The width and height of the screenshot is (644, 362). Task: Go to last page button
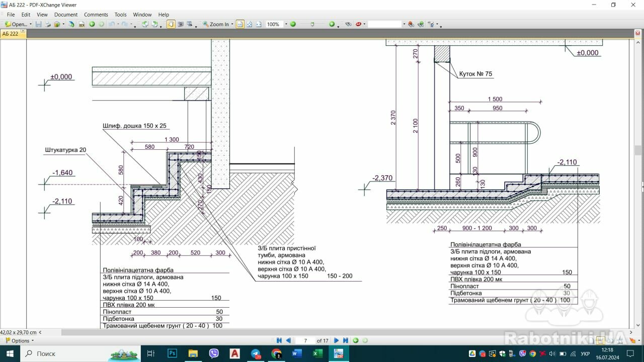(x=346, y=340)
